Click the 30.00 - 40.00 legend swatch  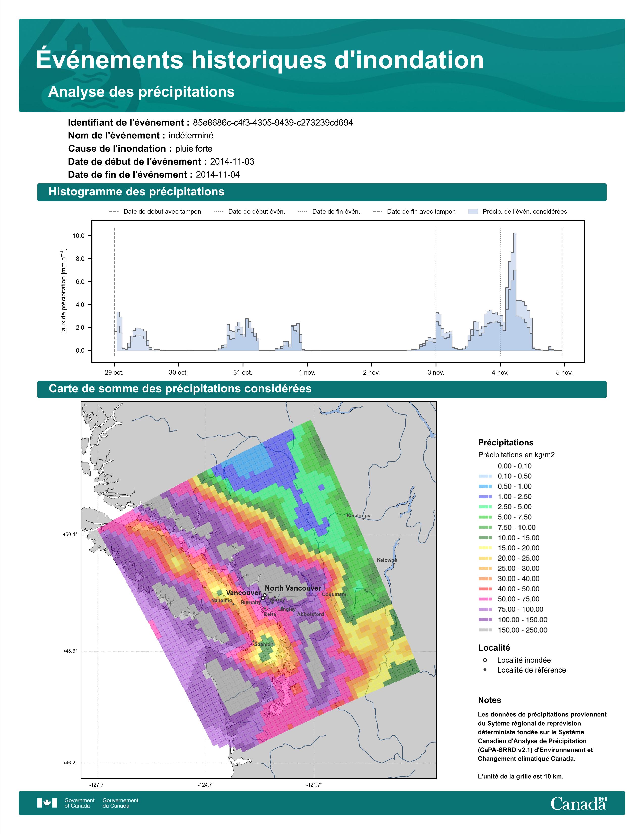[x=485, y=579]
